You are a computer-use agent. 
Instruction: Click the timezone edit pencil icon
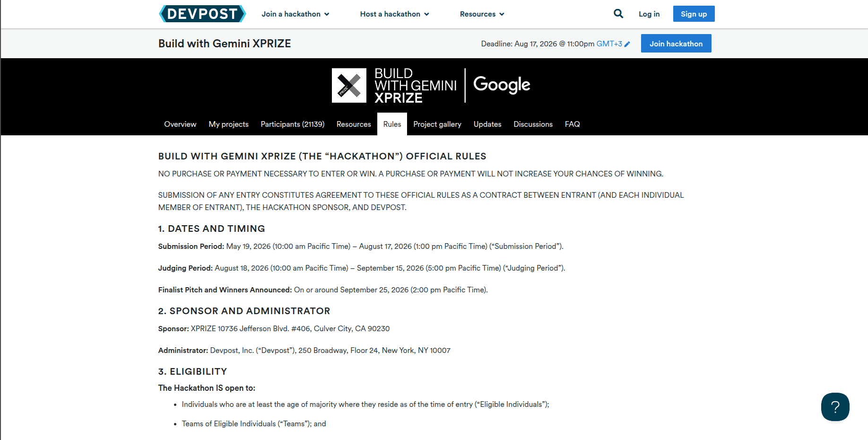[627, 44]
